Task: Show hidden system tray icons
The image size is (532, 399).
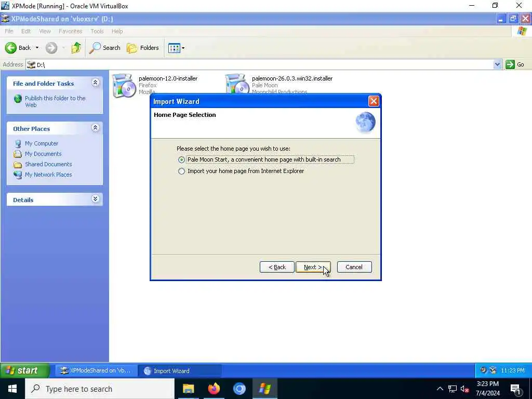Action: [x=440, y=389]
